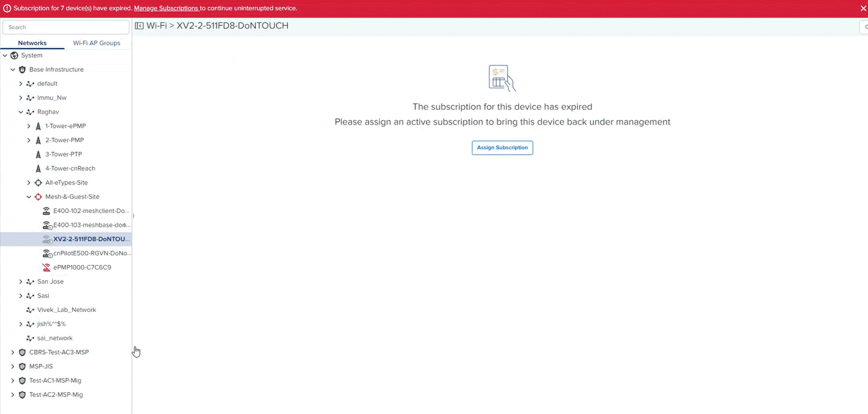Expand the CBRS-Test-AC3-MSP account
This screenshot has width=868, height=414.
click(x=13, y=353)
